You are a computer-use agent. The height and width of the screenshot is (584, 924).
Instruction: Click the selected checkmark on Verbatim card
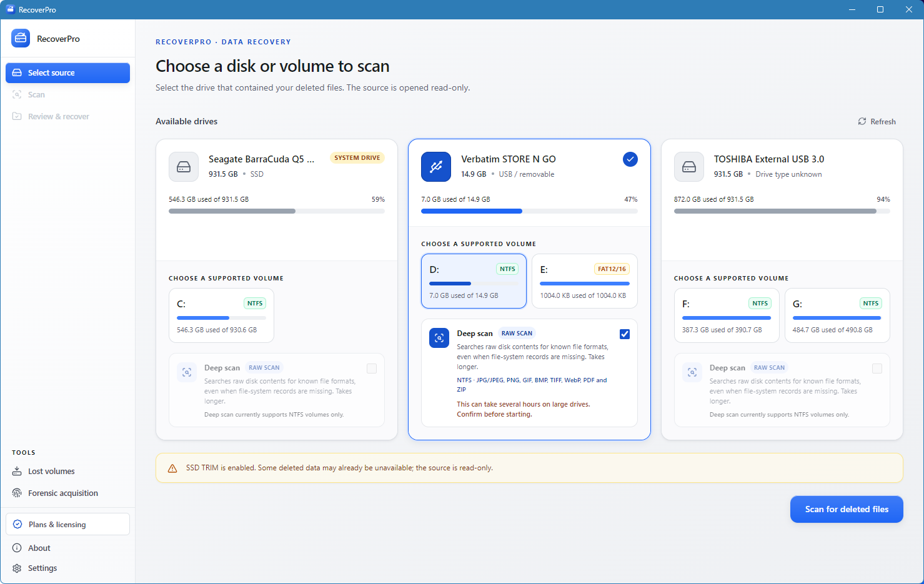[x=630, y=159]
